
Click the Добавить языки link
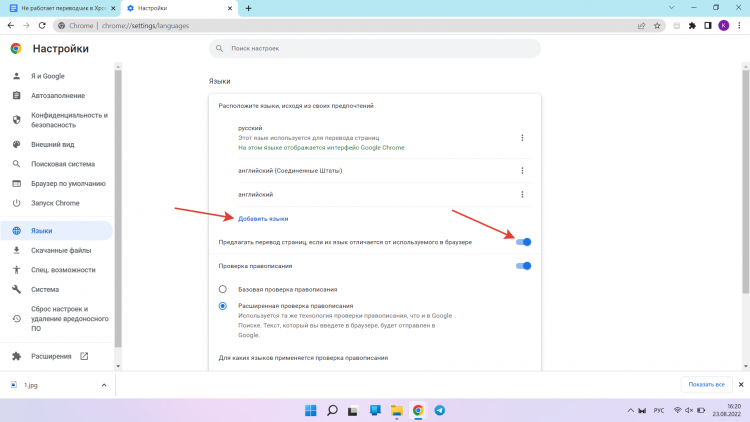coord(263,218)
